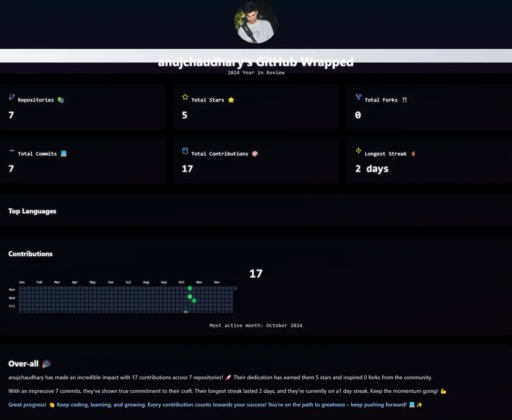Click the 'Top Languages' heading
512x420 pixels.
(x=32, y=212)
